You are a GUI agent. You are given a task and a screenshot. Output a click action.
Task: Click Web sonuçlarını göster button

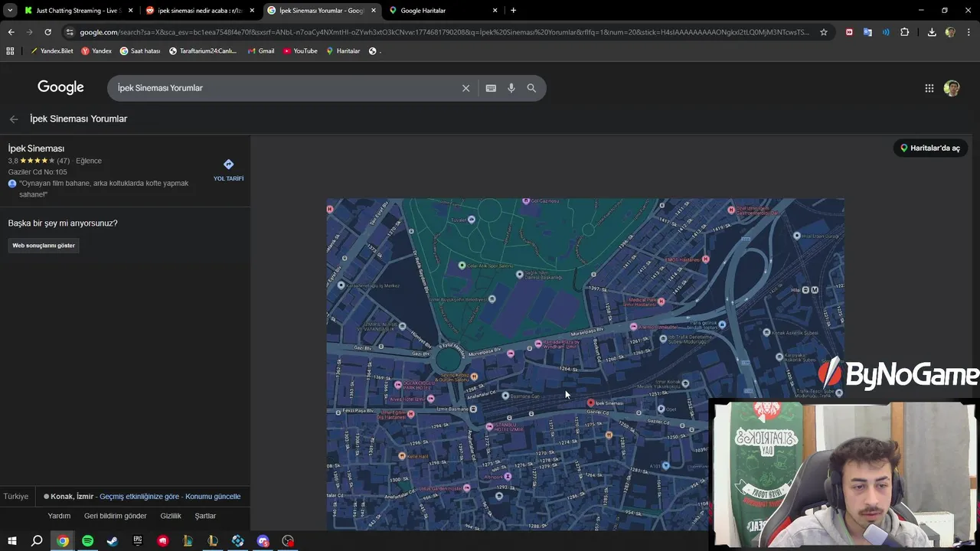pos(44,246)
